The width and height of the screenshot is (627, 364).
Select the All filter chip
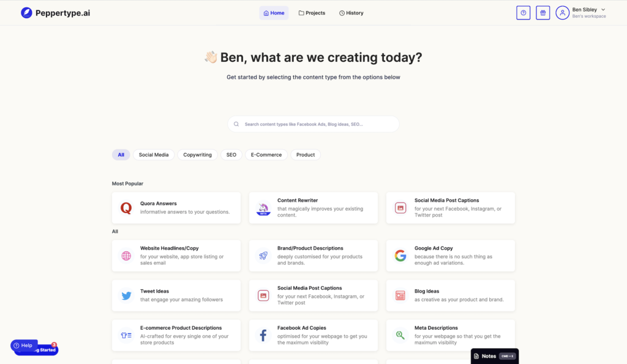pyautogui.click(x=121, y=155)
